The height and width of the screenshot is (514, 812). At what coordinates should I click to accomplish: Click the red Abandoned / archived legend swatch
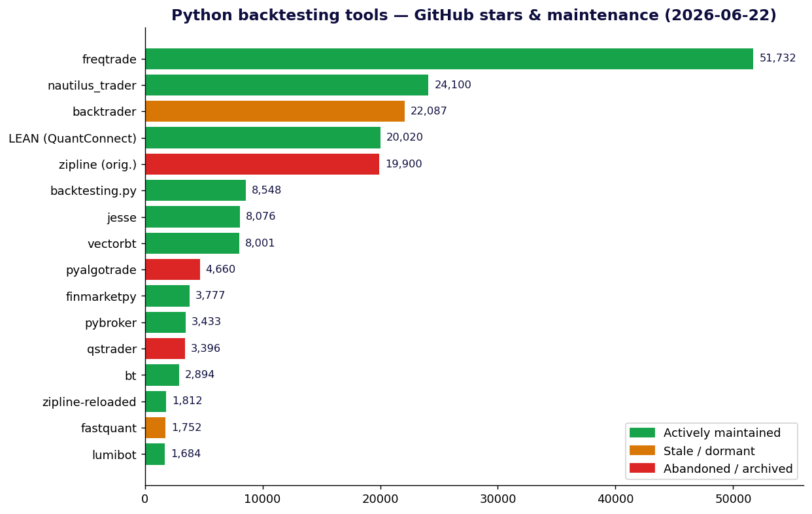point(642,468)
